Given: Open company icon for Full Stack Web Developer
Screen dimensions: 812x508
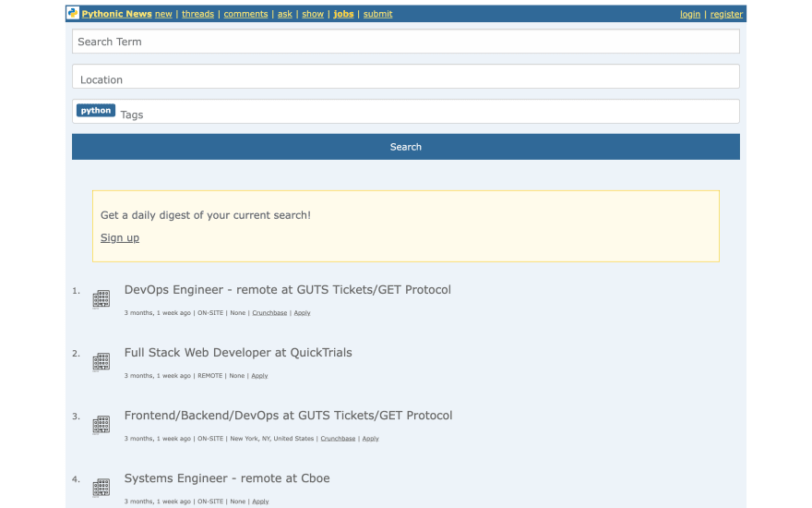Looking at the screenshot, I should 101,362.
